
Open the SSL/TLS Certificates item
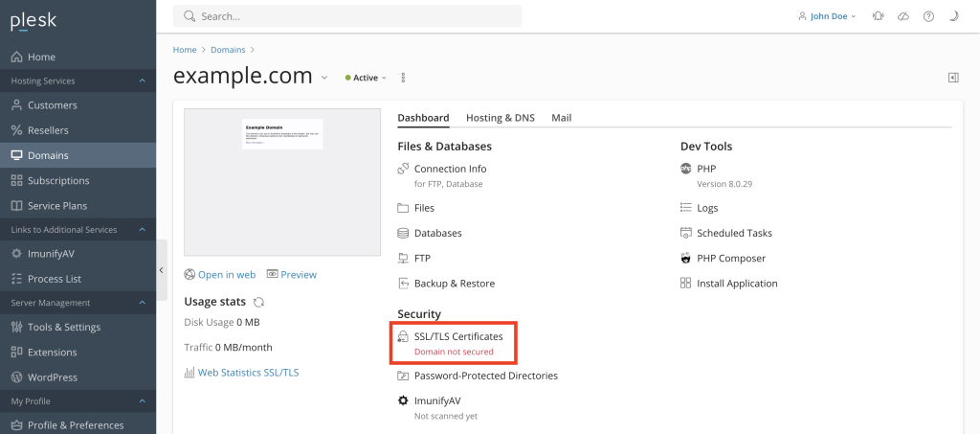point(457,336)
